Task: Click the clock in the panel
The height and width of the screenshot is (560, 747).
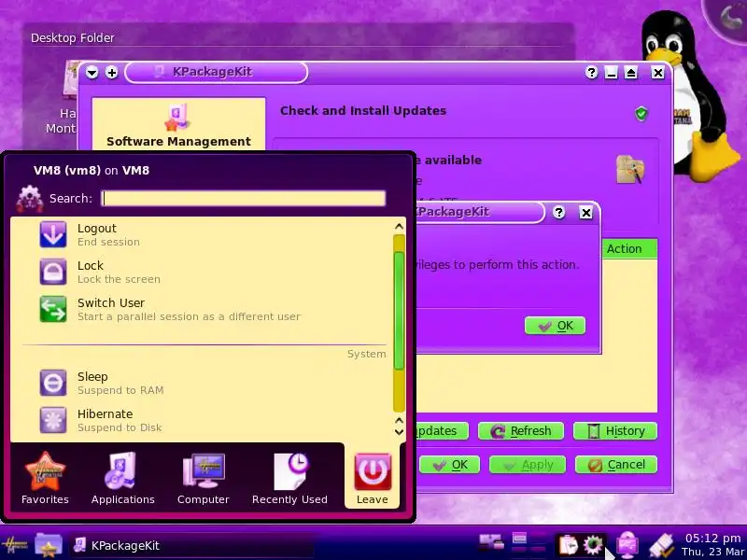Action: 712,545
